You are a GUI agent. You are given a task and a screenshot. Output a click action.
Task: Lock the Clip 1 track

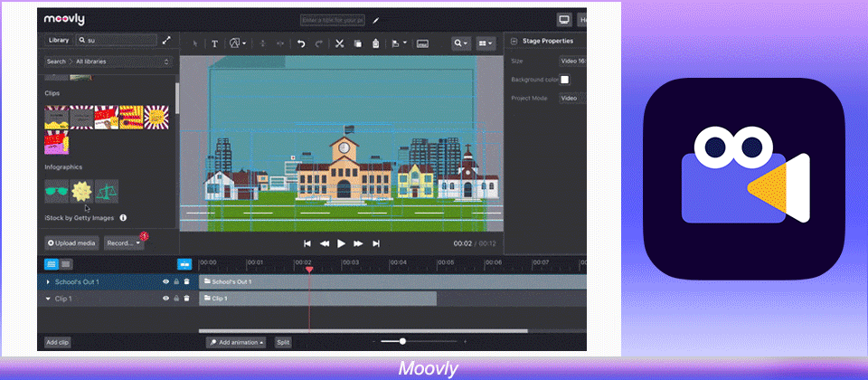point(176,299)
